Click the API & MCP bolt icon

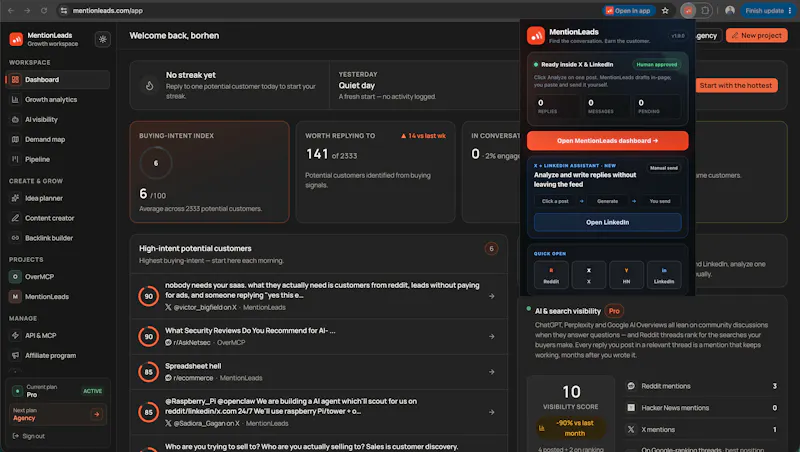[15, 335]
